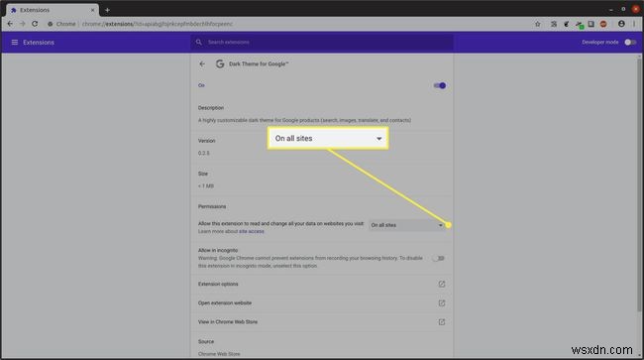Select the Extensions browser tab

52,10
